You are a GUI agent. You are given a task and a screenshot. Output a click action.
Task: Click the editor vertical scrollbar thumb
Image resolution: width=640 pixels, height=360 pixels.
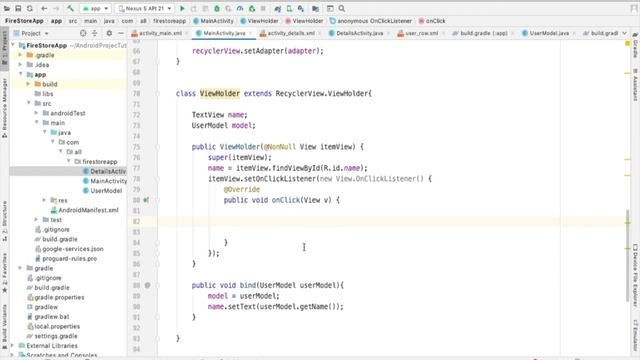(x=628, y=255)
